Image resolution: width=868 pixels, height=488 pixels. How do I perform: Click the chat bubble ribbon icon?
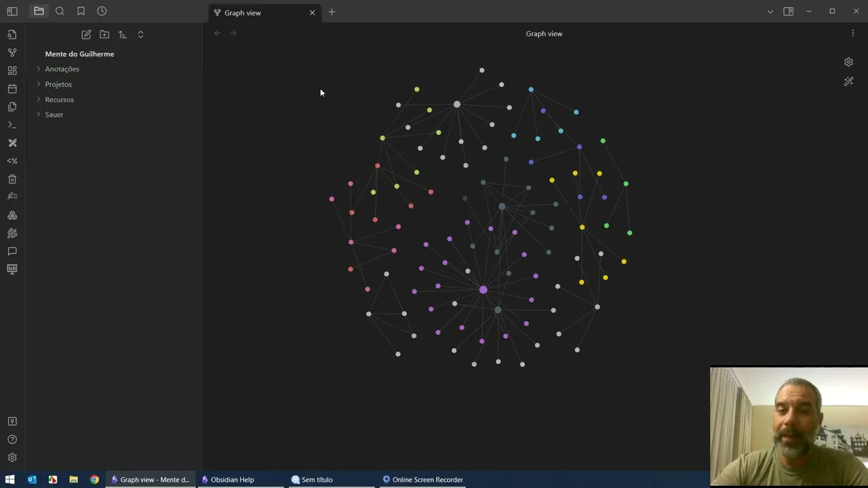coord(12,251)
